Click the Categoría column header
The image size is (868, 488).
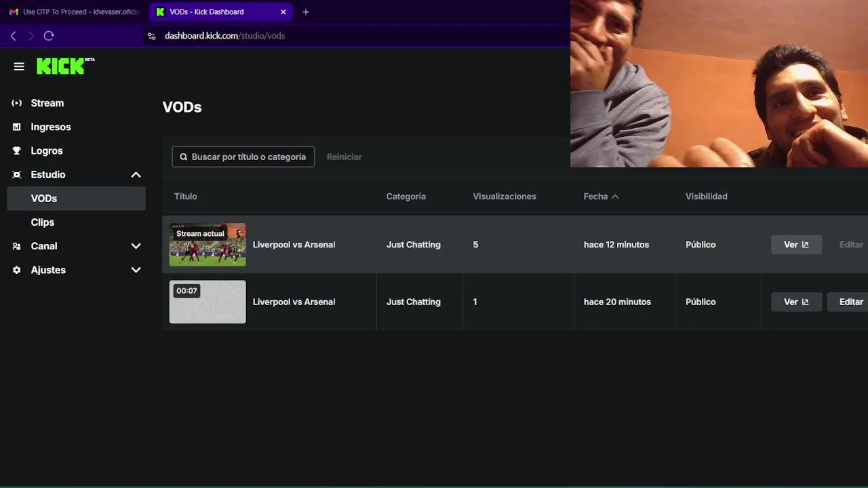406,197
